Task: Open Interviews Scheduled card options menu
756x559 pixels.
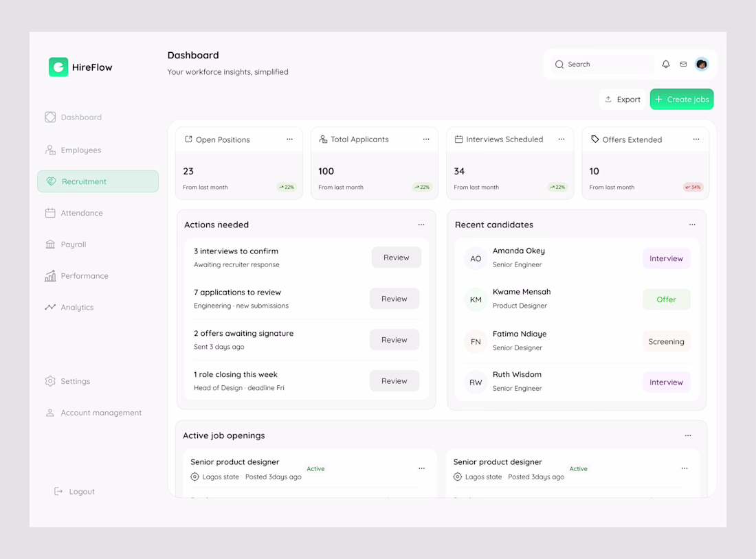Action: pyautogui.click(x=562, y=139)
